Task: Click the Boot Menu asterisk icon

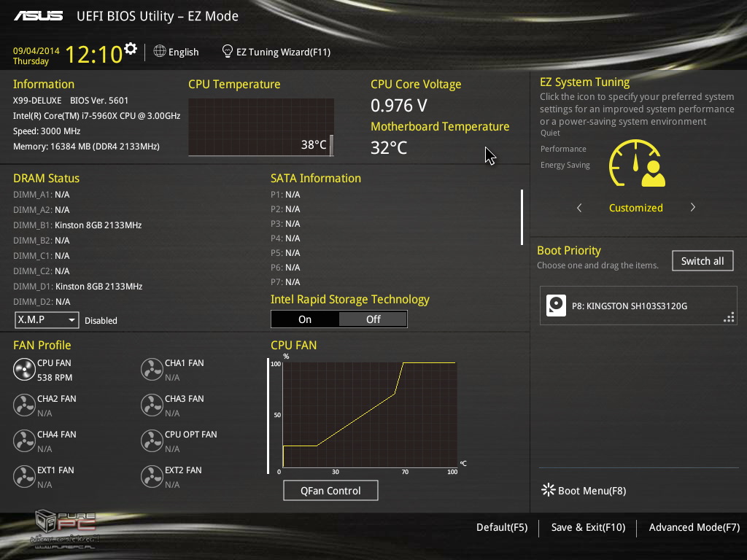Action: 548,490
